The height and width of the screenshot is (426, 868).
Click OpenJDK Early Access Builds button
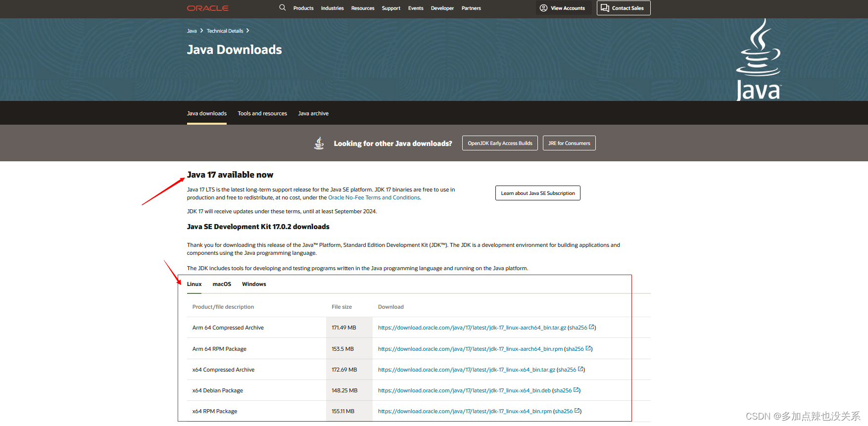coord(500,143)
